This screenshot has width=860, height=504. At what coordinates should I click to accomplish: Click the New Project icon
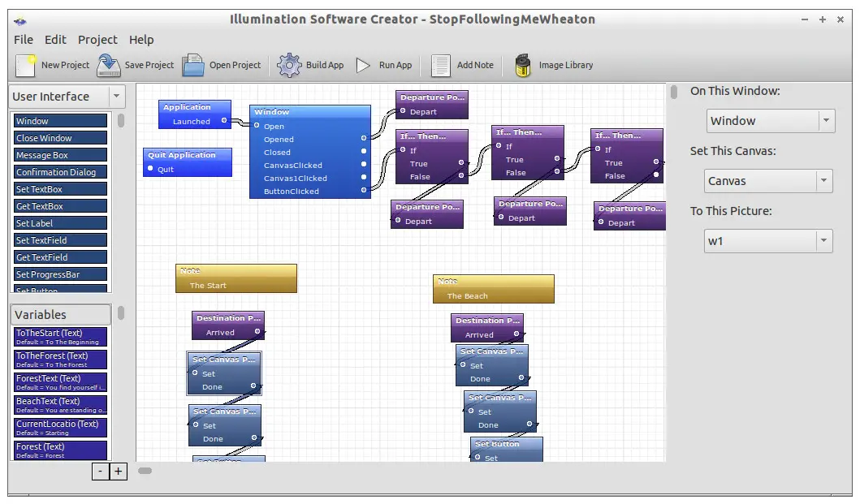coord(26,65)
